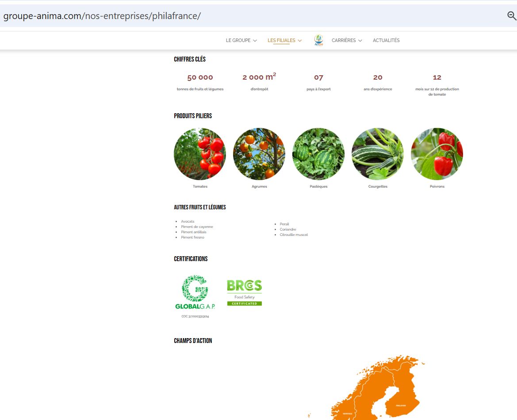Click the Avocats list item

188,221
